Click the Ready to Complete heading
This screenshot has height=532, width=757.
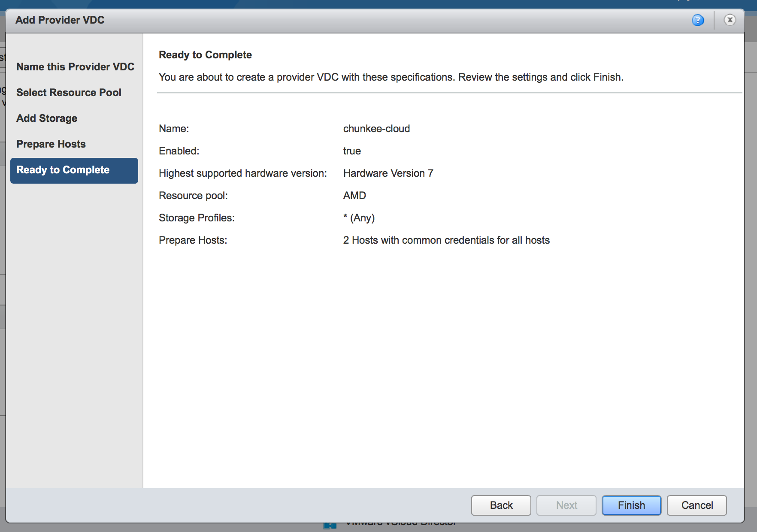205,55
